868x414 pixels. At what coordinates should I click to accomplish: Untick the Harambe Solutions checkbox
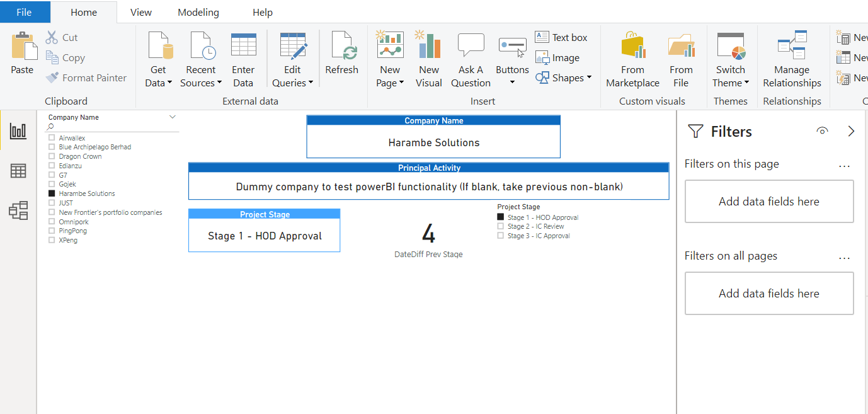pos(52,194)
